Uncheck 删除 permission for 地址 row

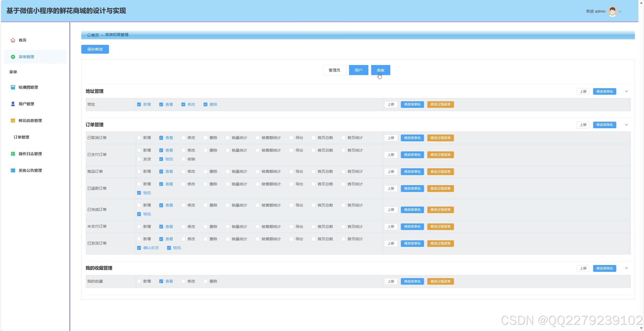205,105
